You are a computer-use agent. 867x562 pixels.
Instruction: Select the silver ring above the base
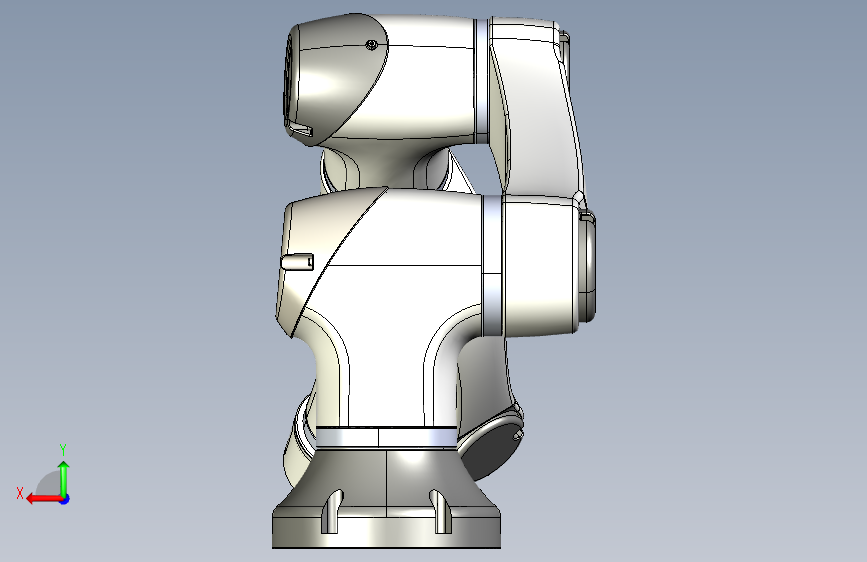(x=387, y=437)
